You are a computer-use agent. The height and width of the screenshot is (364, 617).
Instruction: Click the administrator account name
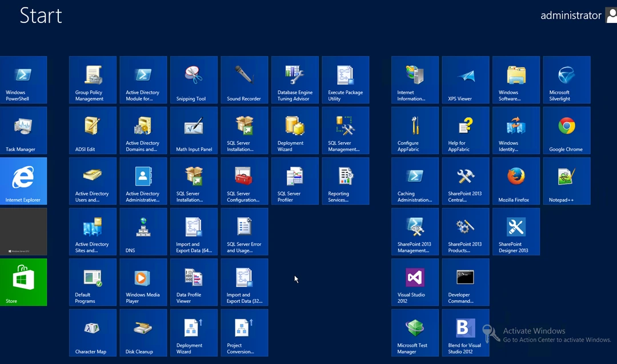(571, 15)
